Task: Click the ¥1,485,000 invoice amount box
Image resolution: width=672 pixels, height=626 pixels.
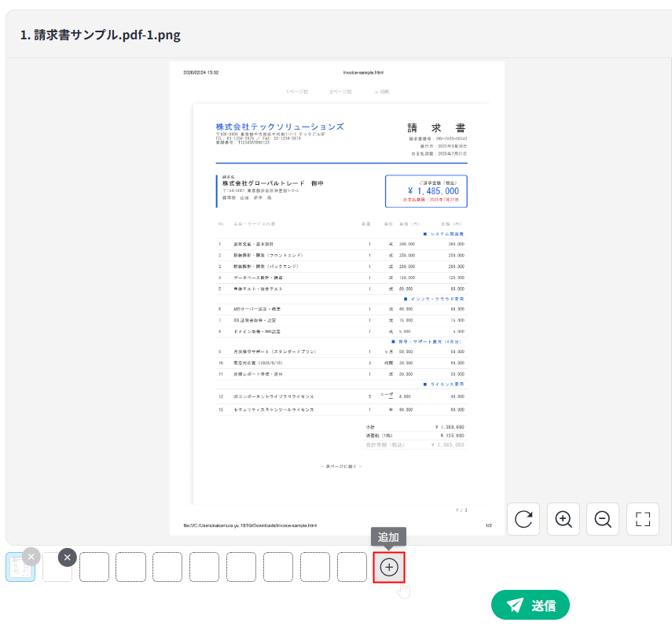Action: [426, 191]
